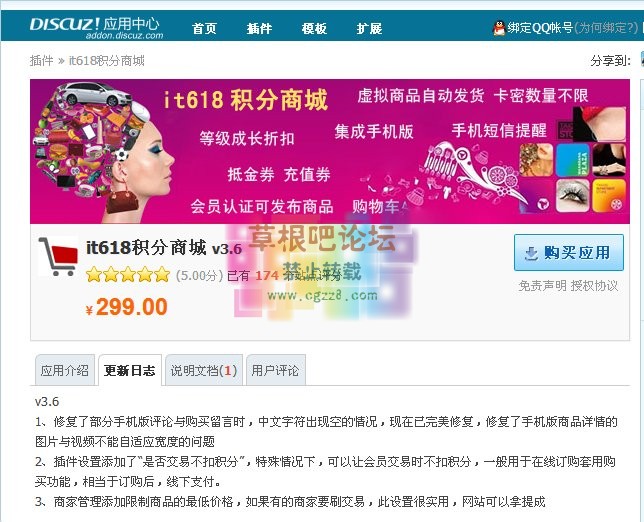Image resolution: width=644 pixels, height=522 pixels.
Task: Click the five-star rating icons
Action: 128,274
